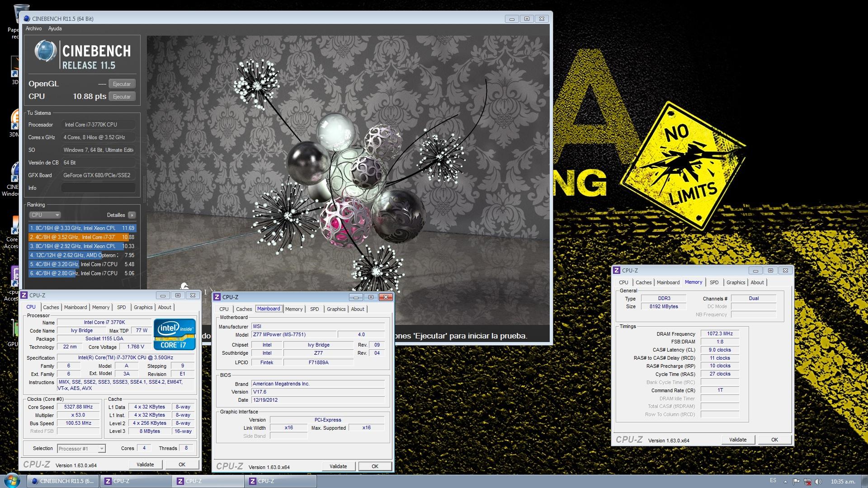
Task: Click Core Voltage value 1.768 V
Action: 136,347
